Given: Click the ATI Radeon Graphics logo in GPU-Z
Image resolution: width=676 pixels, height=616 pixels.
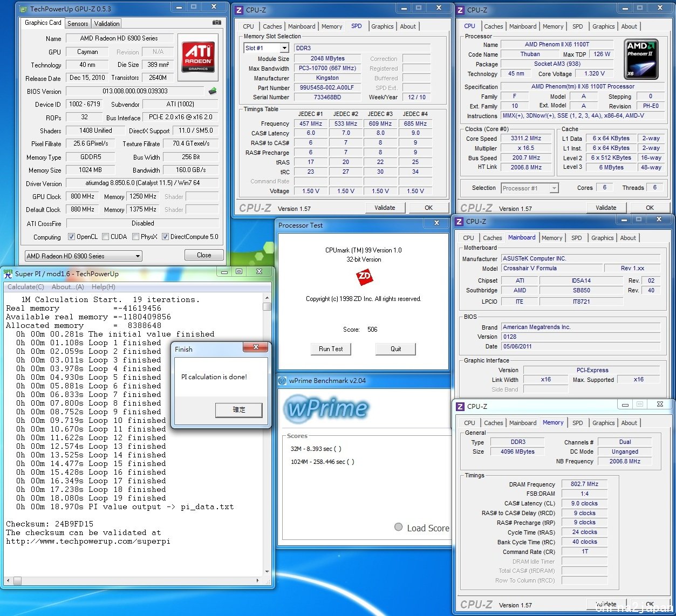Looking at the screenshot, I should (198, 57).
